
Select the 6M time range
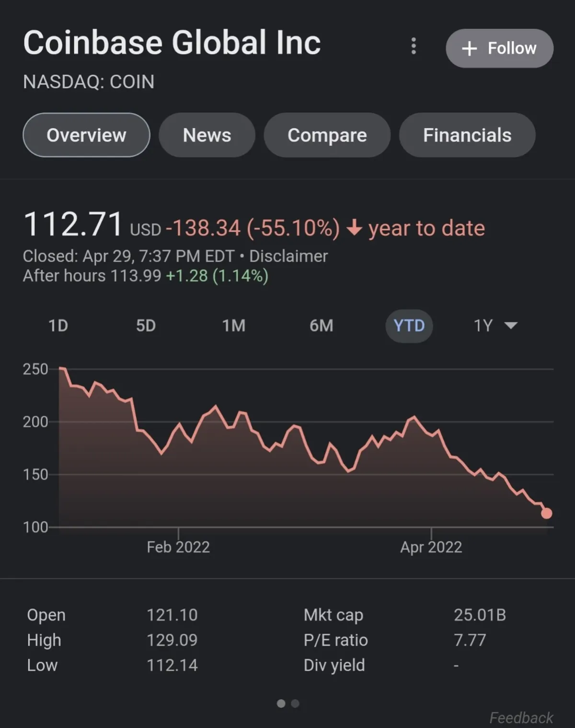click(321, 326)
